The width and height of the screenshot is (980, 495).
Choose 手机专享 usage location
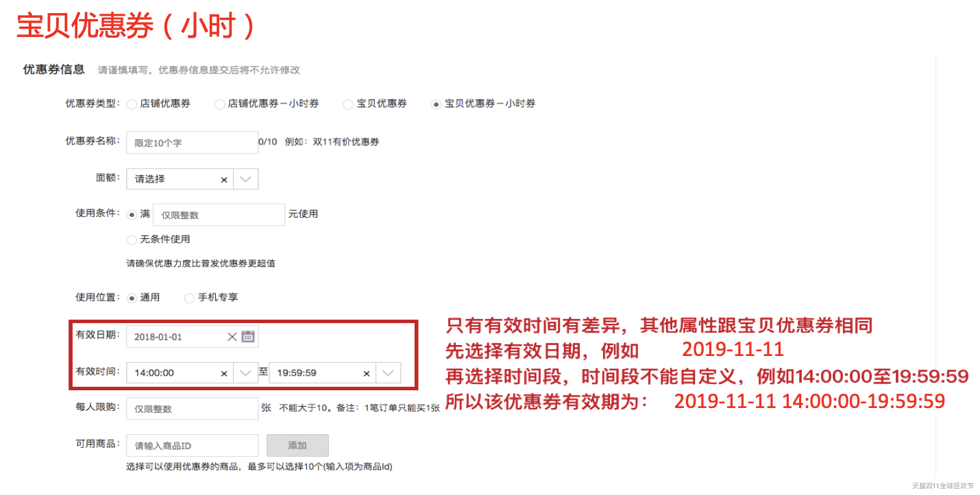coord(189,298)
